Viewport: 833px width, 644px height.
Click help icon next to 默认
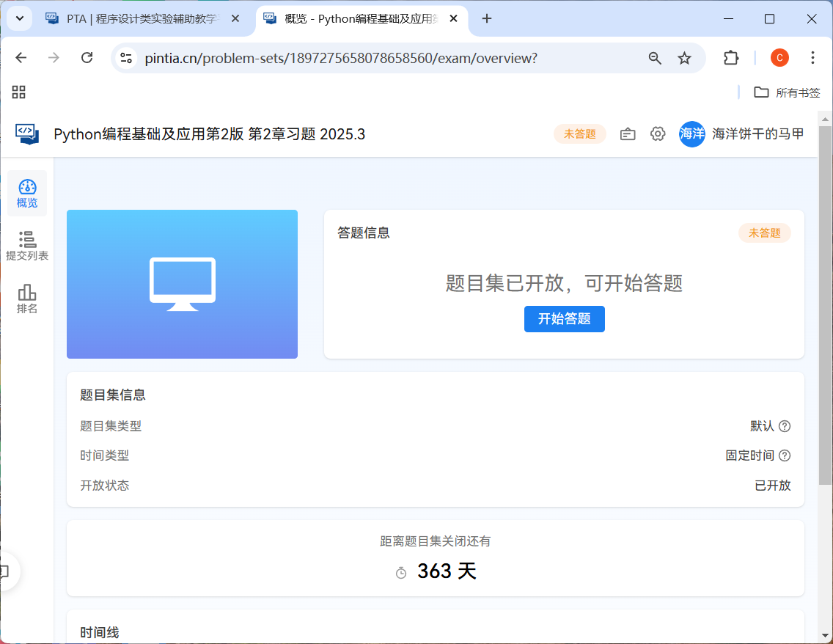click(x=785, y=426)
